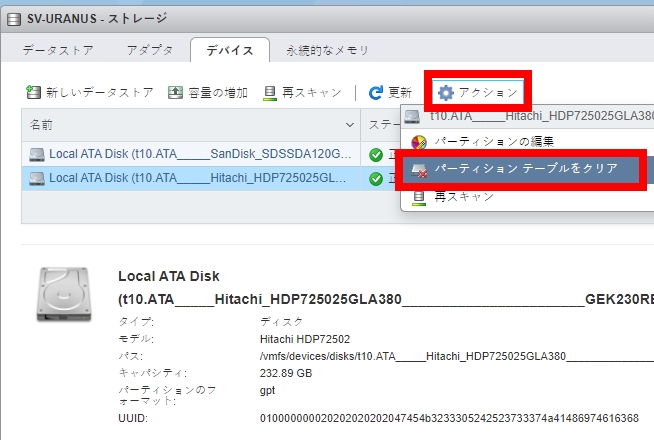Image resolution: width=654 pixels, height=440 pixels.
Task: Click the model value Hitachi HDP72502
Action: click(x=305, y=339)
